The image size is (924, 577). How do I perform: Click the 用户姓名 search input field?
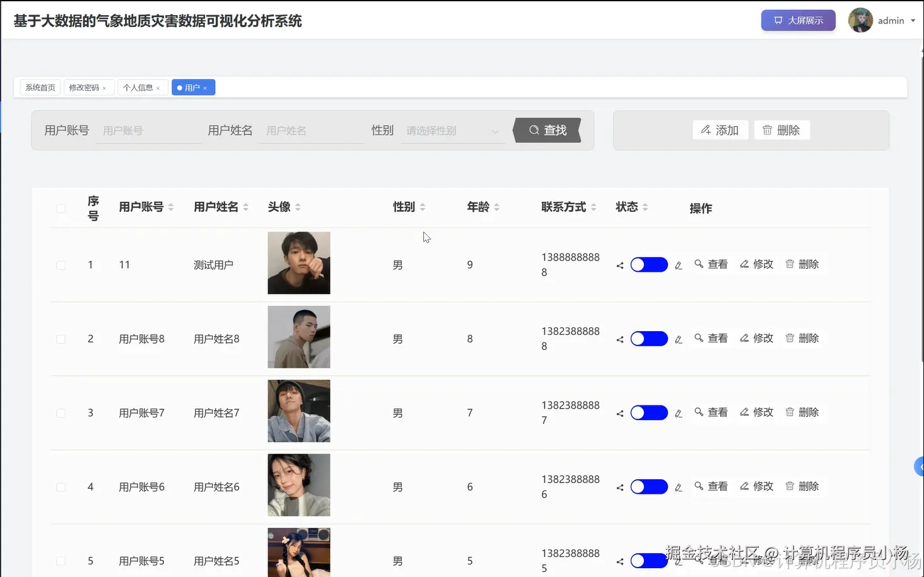pos(312,131)
